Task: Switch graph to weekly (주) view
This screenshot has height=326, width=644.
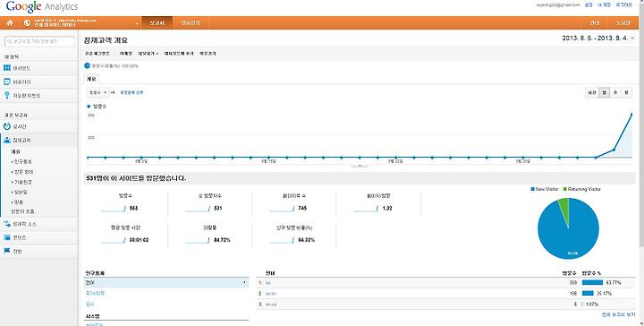Action: (x=615, y=93)
